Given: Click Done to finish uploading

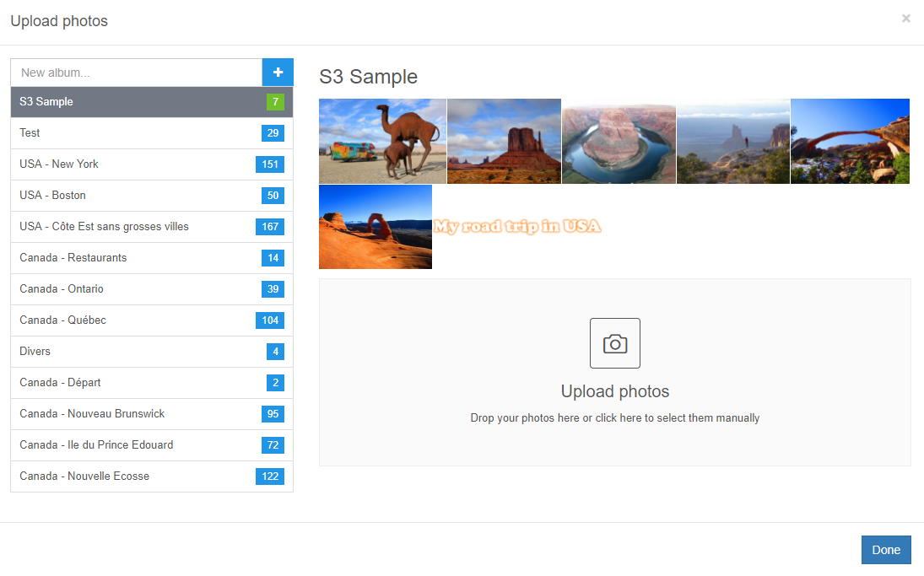Looking at the screenshot, I should pos(885,549).
